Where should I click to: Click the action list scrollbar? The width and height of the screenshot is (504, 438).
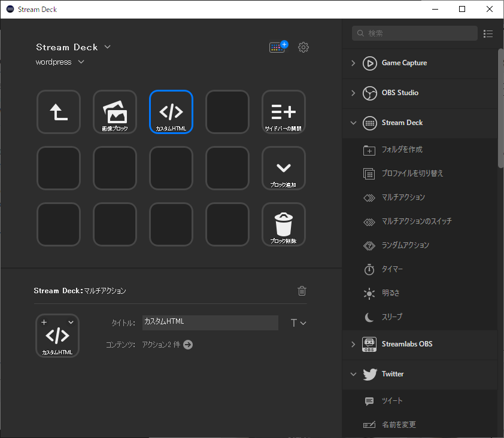click(500, 108)
